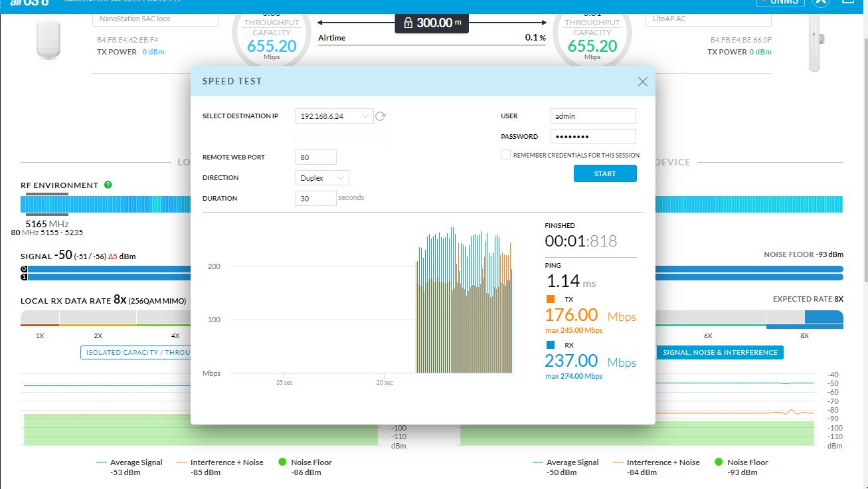Click the remote Interference + Noise -84 dBm legend
This screenshot has height=489, width=868.
point(655,467)
